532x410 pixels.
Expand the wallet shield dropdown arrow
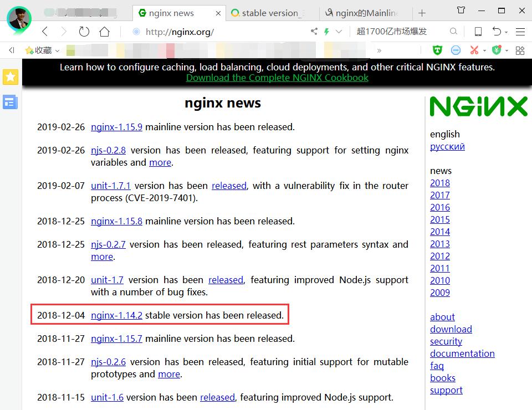click(x=507, y=51)
